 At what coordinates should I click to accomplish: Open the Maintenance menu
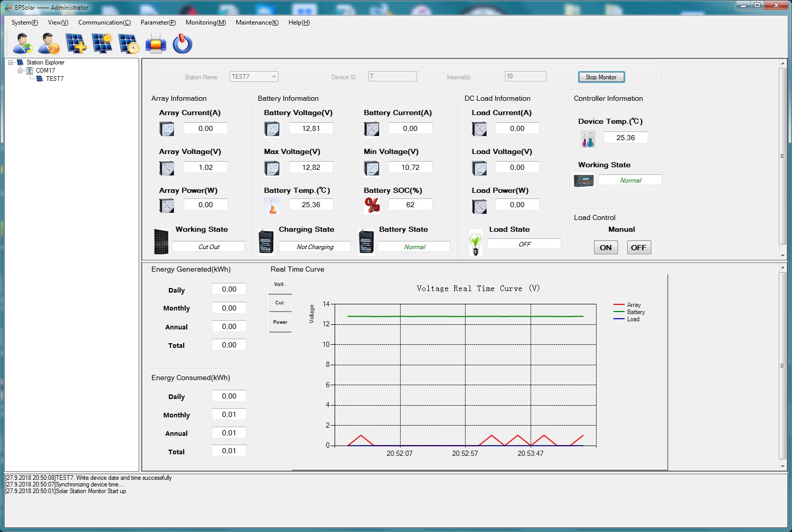[x=257, y=23]
